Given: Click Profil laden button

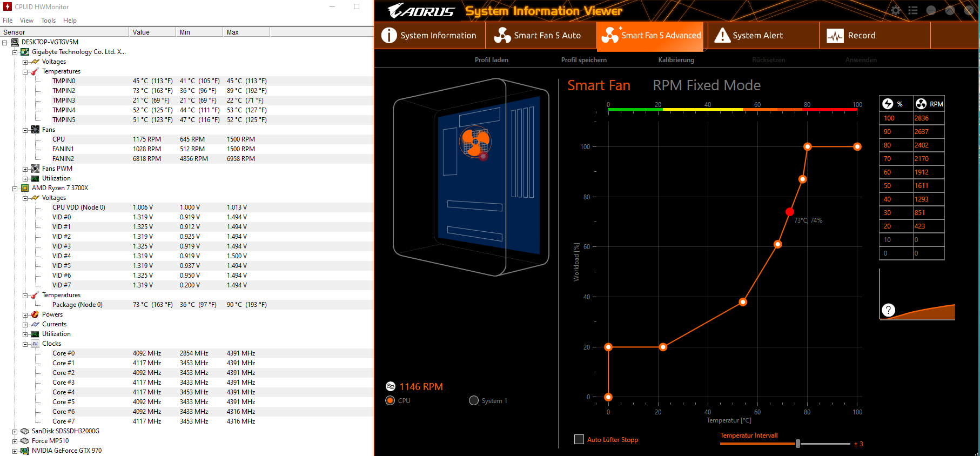Looking at the screenshot, I should [x=491, y=60].
